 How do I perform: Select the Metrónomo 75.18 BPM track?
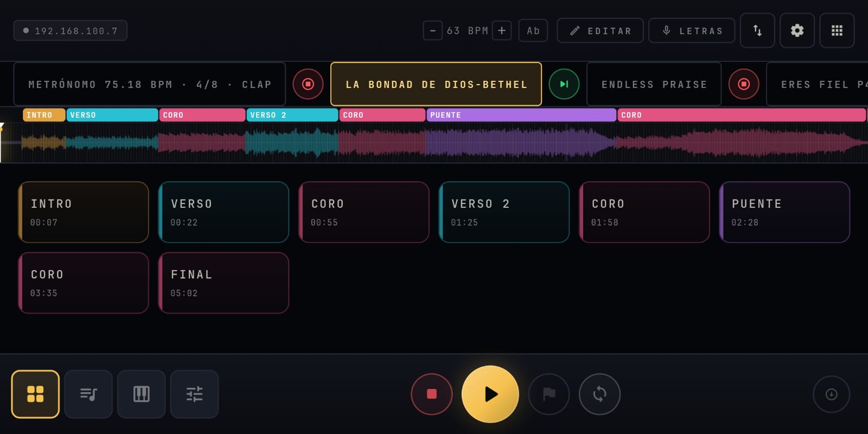point(150,84)
